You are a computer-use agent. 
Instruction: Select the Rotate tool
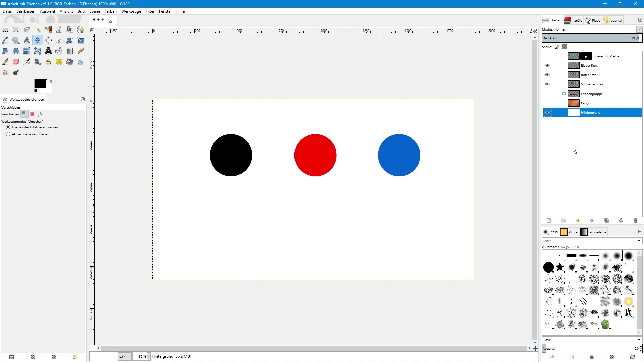click(x=70, y=40)
